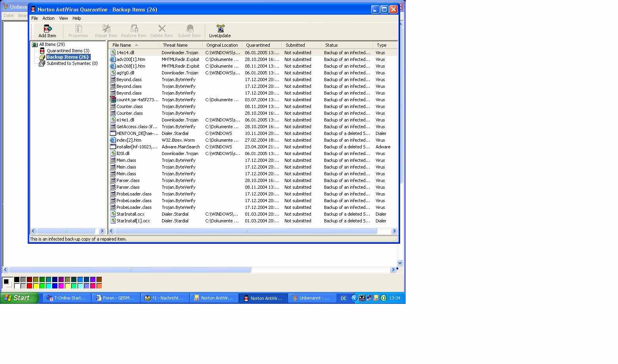Launch LiveUpdate from the toolbar
Screen dimensions: 618x364
pyautogui.click(x=220, y=31)
